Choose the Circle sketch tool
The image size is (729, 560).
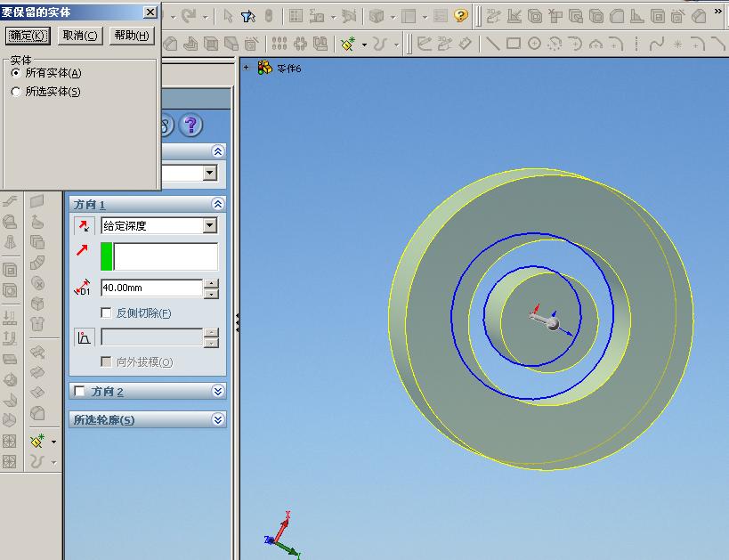pyautogui.click(x=534, y=44)
